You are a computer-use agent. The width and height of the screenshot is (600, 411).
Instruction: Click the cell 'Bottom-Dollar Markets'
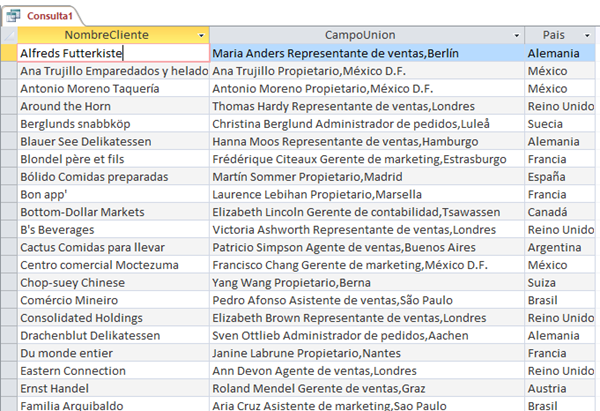(113, 212)
